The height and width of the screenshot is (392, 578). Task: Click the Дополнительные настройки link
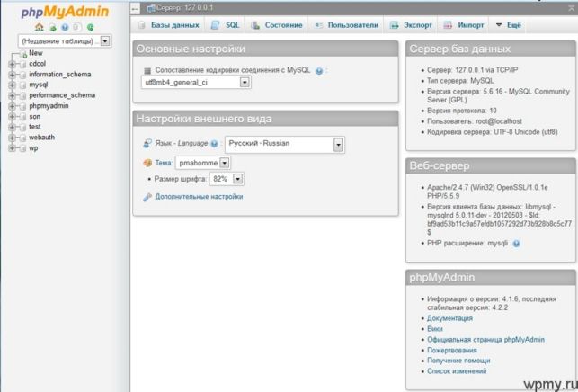coord(199,197)
